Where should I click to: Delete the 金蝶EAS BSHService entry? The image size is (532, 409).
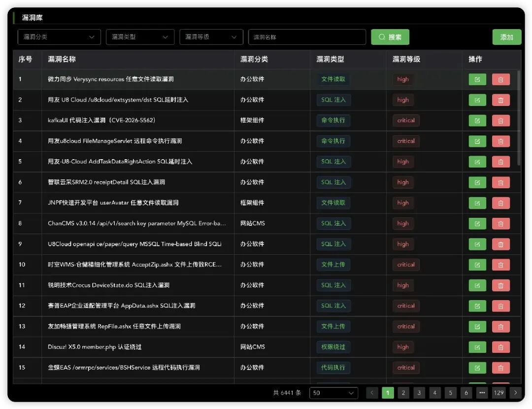click(x=500, y=368)
